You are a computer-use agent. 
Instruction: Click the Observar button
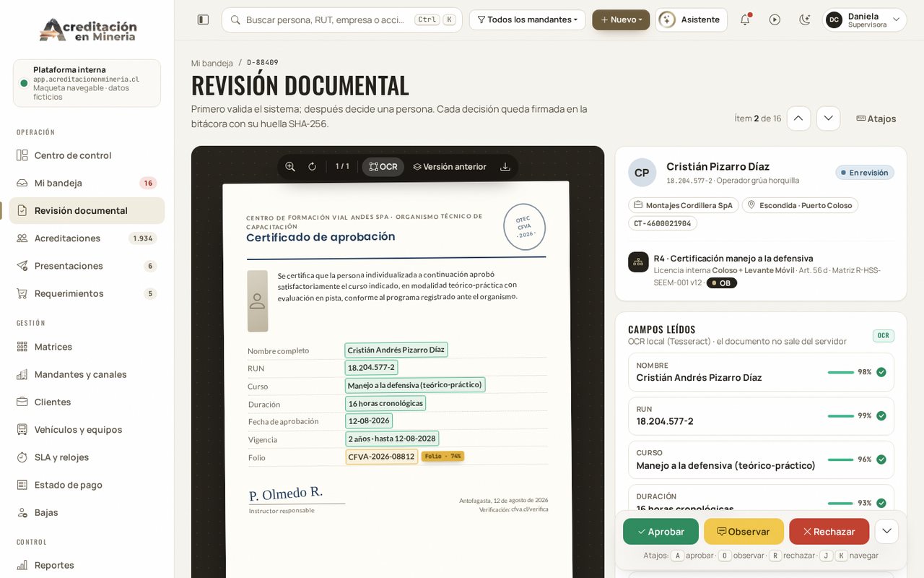(x=744, y=532)
